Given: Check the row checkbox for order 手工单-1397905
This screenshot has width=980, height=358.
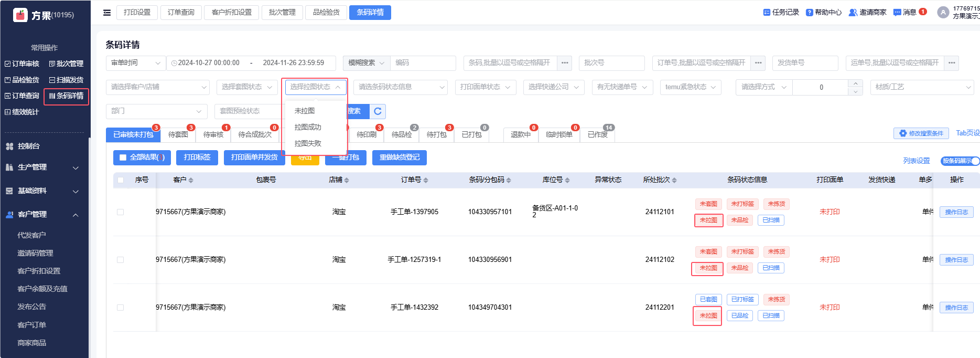Looking at the screenshot, I should click(121, 212).
